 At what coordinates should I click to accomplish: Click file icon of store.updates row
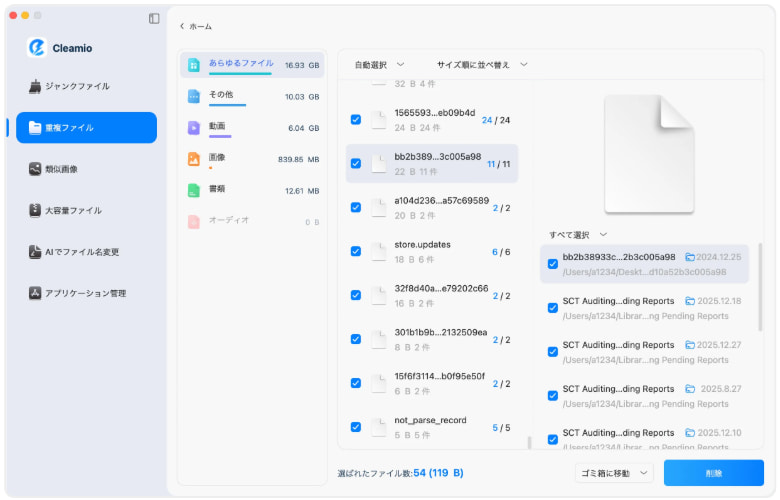[379, 252]
